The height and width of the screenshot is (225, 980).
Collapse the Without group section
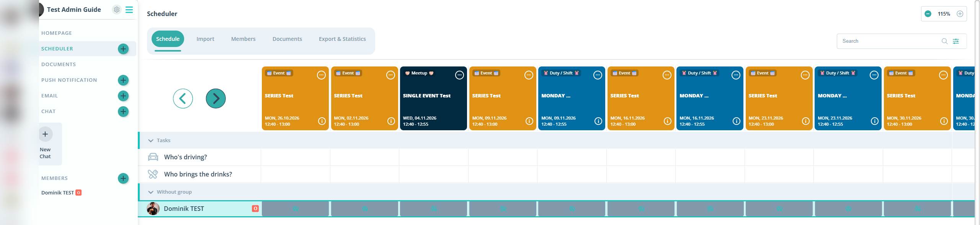151,192
